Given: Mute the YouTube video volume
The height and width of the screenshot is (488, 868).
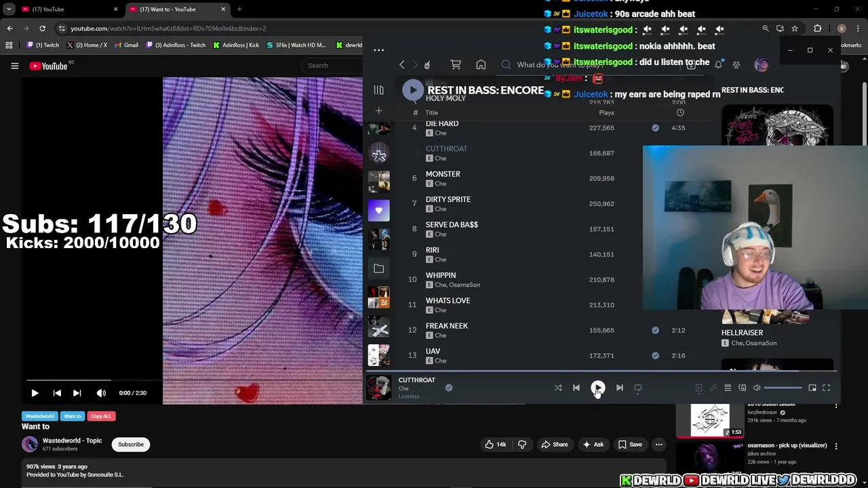Looking at the screenshot, I should tap(101, 393).
